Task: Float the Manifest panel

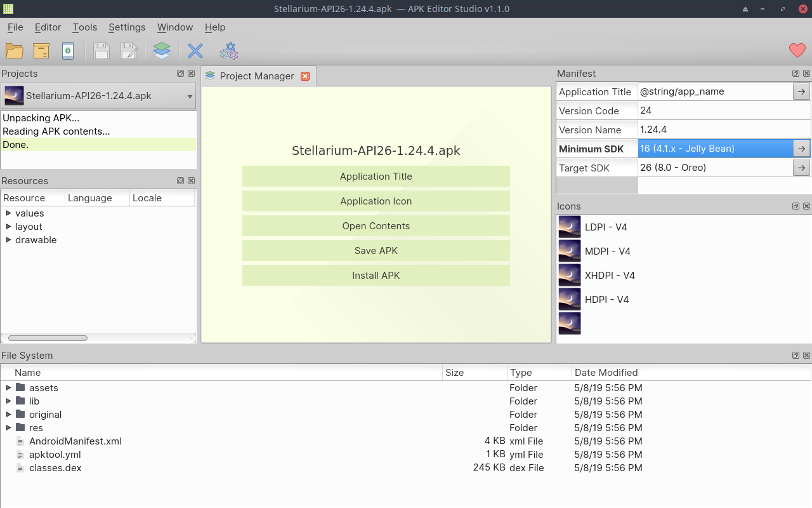Action: pyautogui.click(x=796, y=74)
